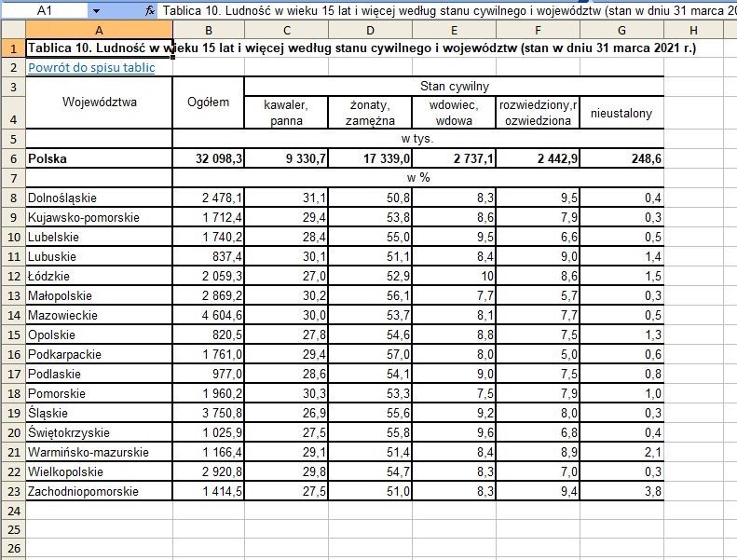This screenshot has width=737, height=560.
Task: Select the cell with 2 442,9
Action: (538, 158)
